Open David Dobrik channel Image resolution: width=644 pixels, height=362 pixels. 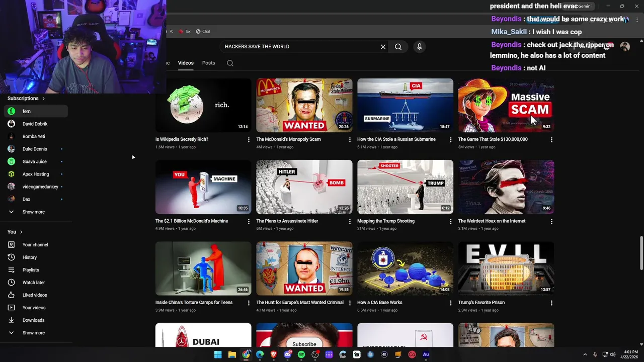pyautogui.click(x=36, y=124)
